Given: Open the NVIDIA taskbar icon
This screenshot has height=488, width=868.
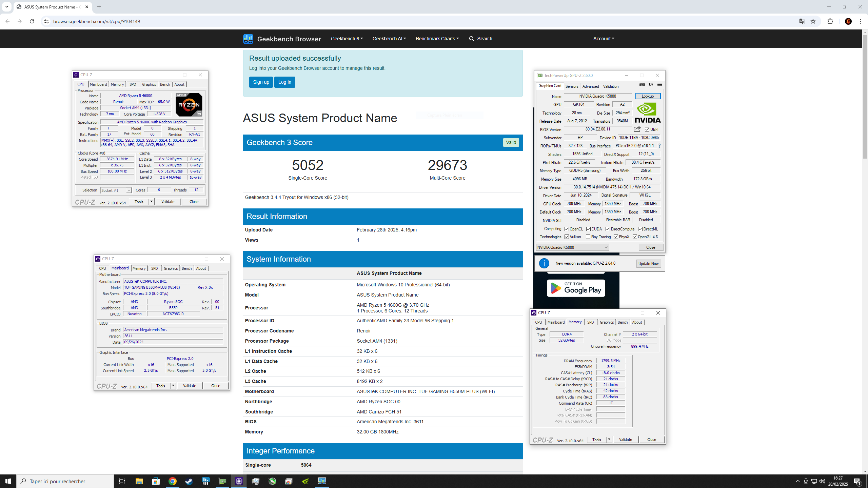Looking at the screenshot, I should click(x=305, y=481).
